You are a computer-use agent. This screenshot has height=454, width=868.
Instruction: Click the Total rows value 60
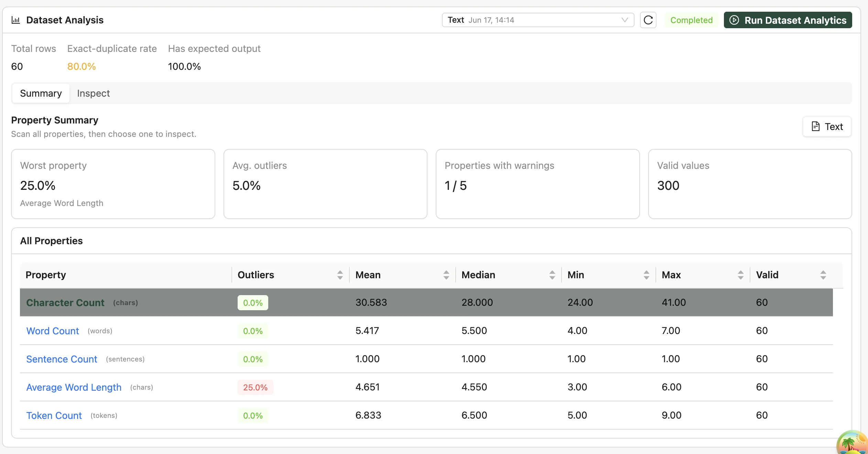point(17,66)
